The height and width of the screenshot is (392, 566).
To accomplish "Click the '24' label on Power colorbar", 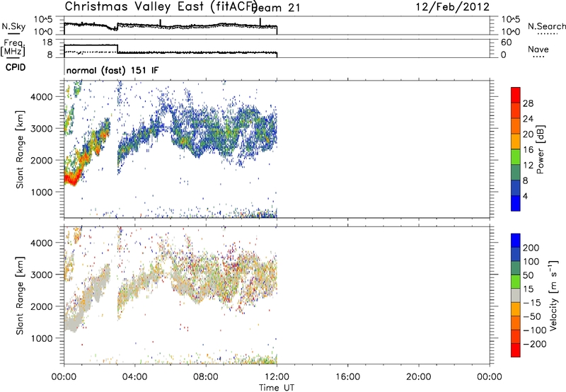I will (x=528, y=119).
